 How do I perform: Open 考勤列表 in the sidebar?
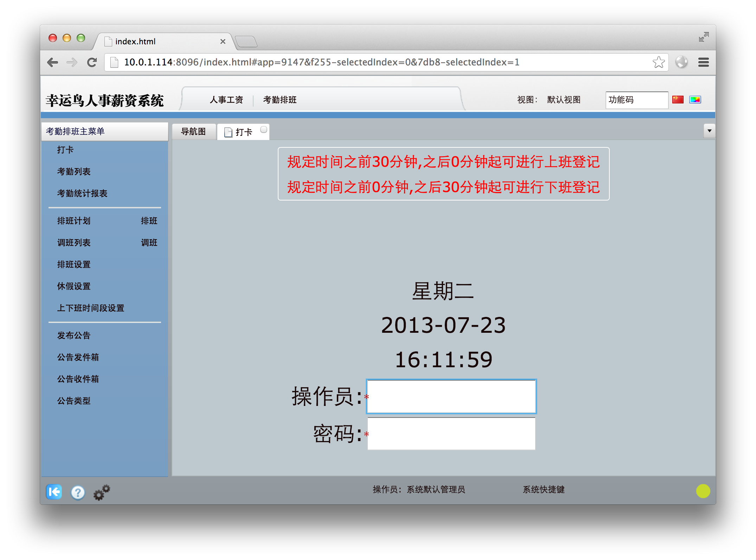74,172
